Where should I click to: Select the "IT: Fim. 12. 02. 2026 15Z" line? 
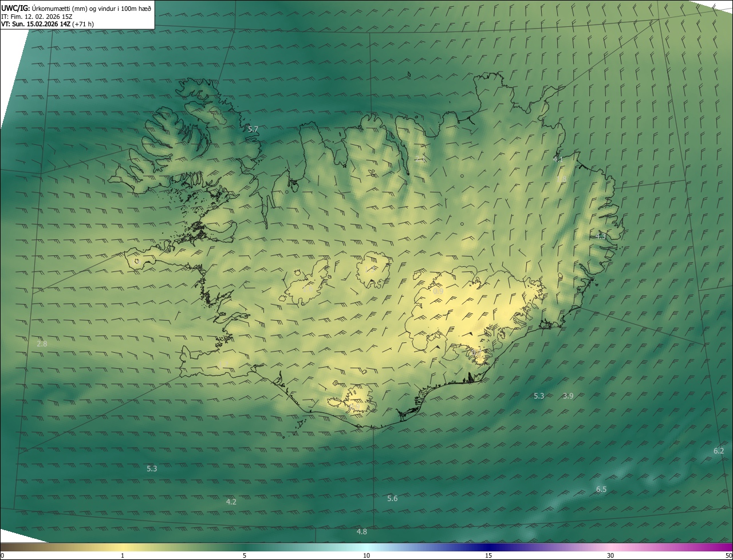click(x=36, y=16)
